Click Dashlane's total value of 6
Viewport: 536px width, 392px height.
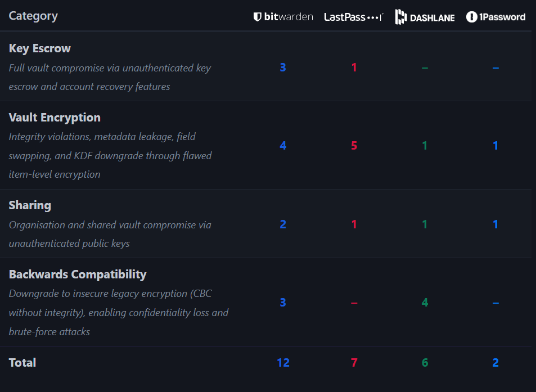pos(425,363)
